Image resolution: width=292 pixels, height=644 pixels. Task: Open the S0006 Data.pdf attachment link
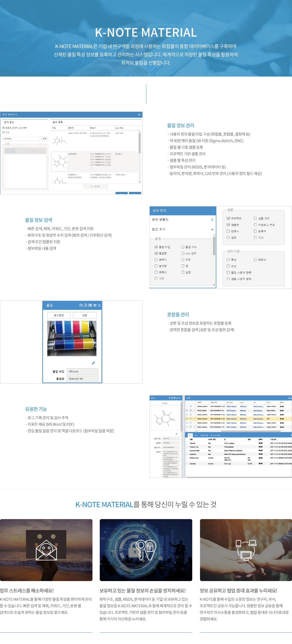point(231,407)
